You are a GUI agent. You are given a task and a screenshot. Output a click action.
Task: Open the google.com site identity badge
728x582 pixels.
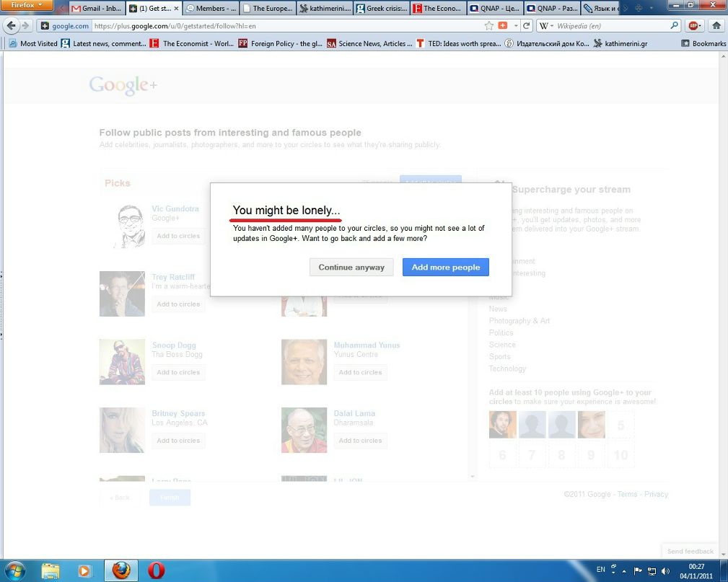coord(64,26)
